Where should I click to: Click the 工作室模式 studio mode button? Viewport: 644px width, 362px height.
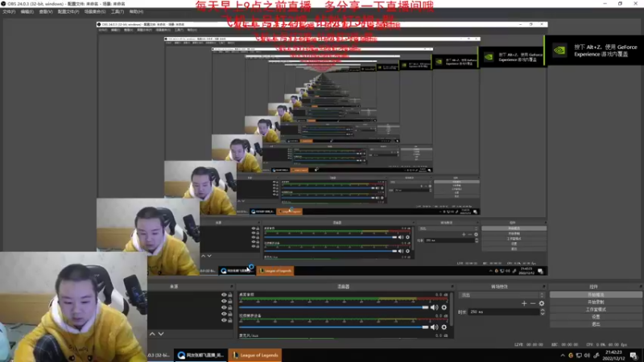pos(596,310)
